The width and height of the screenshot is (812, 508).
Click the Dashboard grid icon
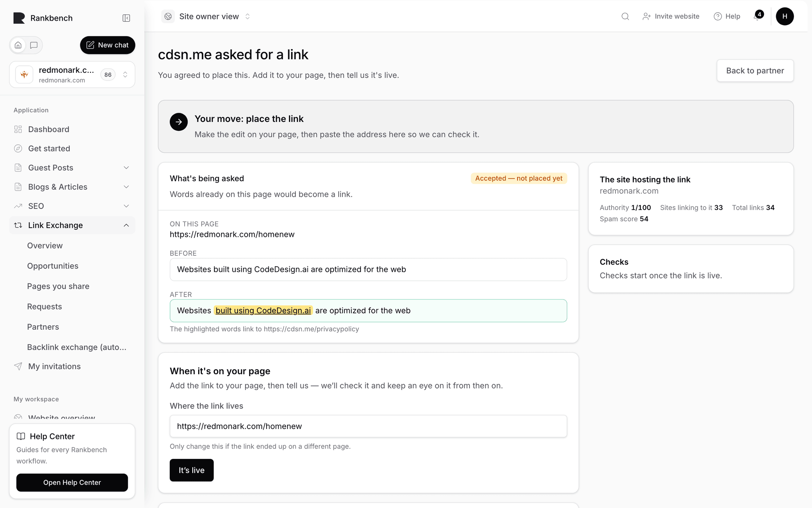point(18,129)
